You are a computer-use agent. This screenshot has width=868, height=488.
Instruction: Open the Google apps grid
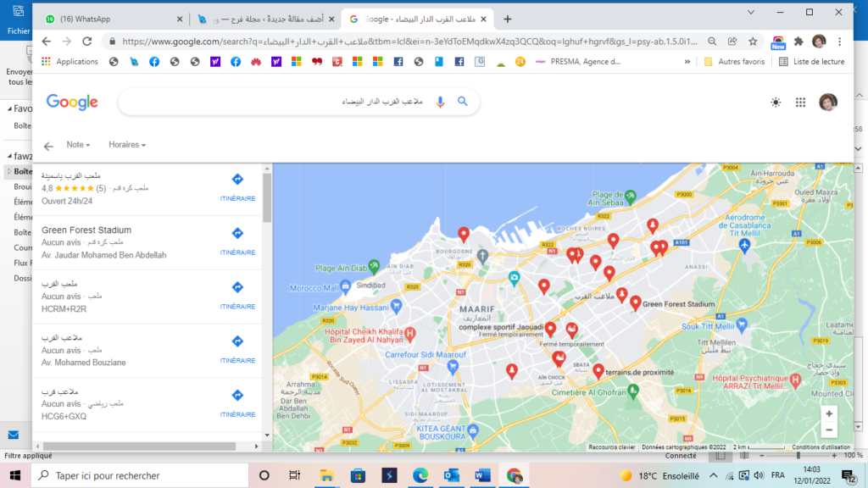click(x=800, y=103)
